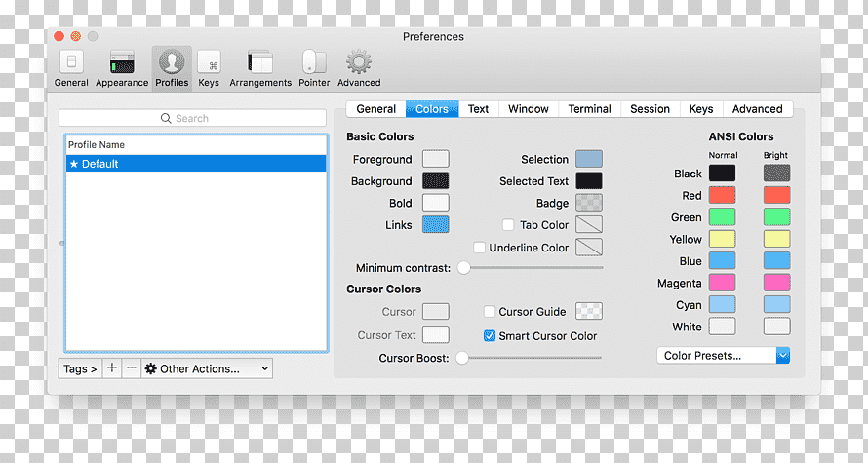This screenshot has height=463, width=868.
Task: Uncheck the Smart Cursor Color checkbox
Action: (490, 335)
